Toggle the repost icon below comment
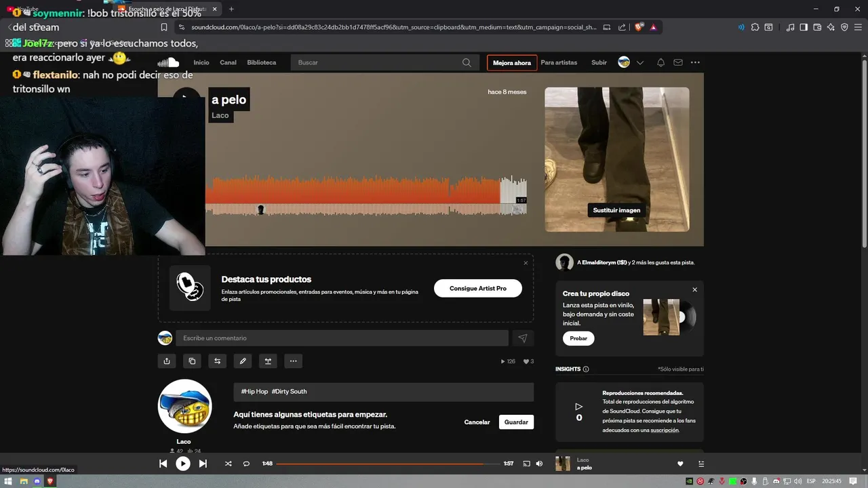This screenshot has height=488, width=868. click(x=217, y=361)
